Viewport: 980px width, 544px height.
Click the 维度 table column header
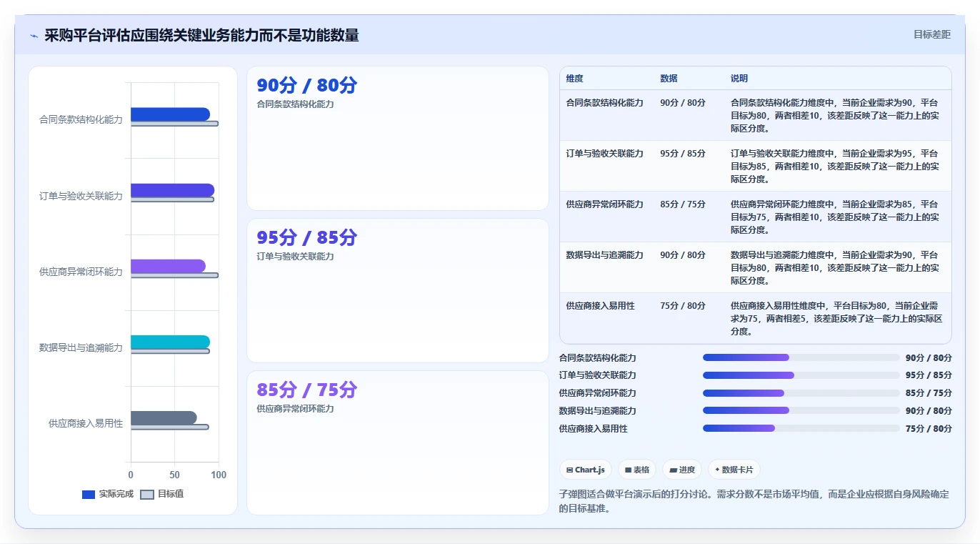575,79
